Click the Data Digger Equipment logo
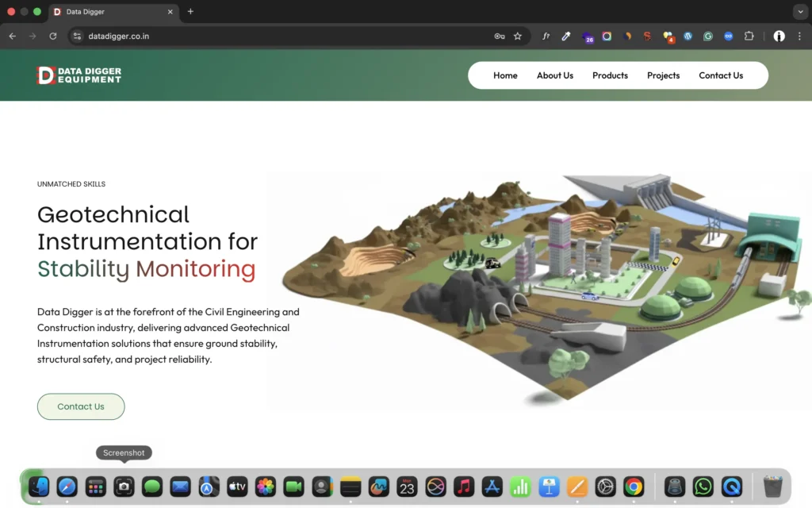The height and width of the screenshot is (508, 812). [x=79, y=75]
